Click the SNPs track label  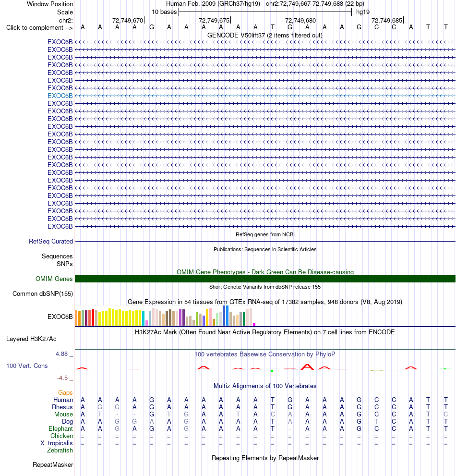(x=65, y=264)
